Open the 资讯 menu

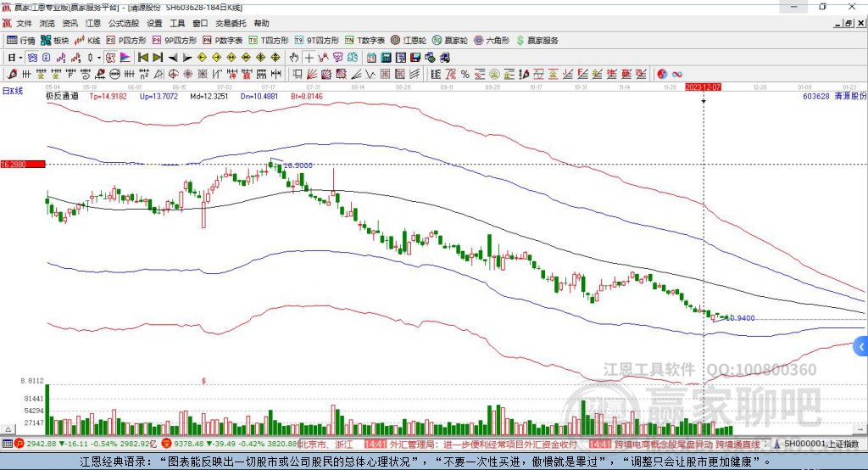(x=70, y=23)
